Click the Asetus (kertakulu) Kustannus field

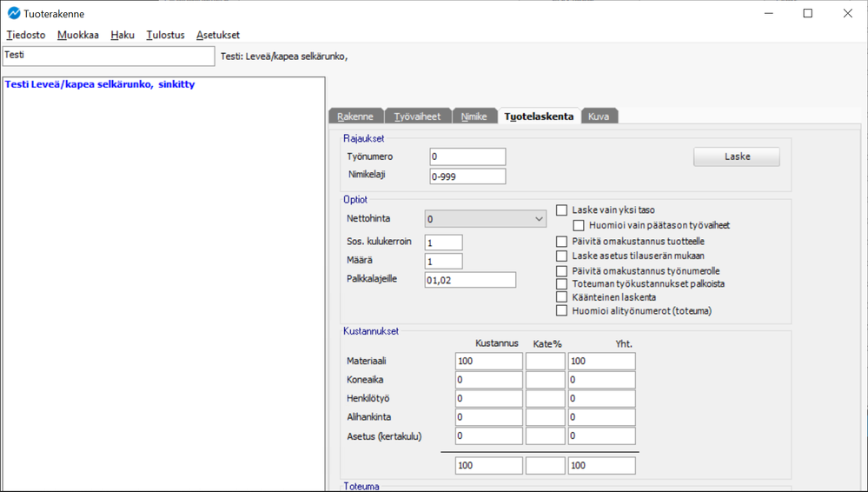[489, 436]
